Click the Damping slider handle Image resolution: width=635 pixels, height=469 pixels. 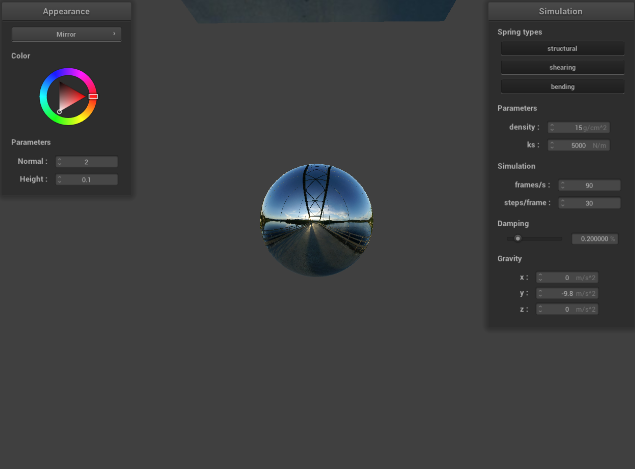[517, 239]
